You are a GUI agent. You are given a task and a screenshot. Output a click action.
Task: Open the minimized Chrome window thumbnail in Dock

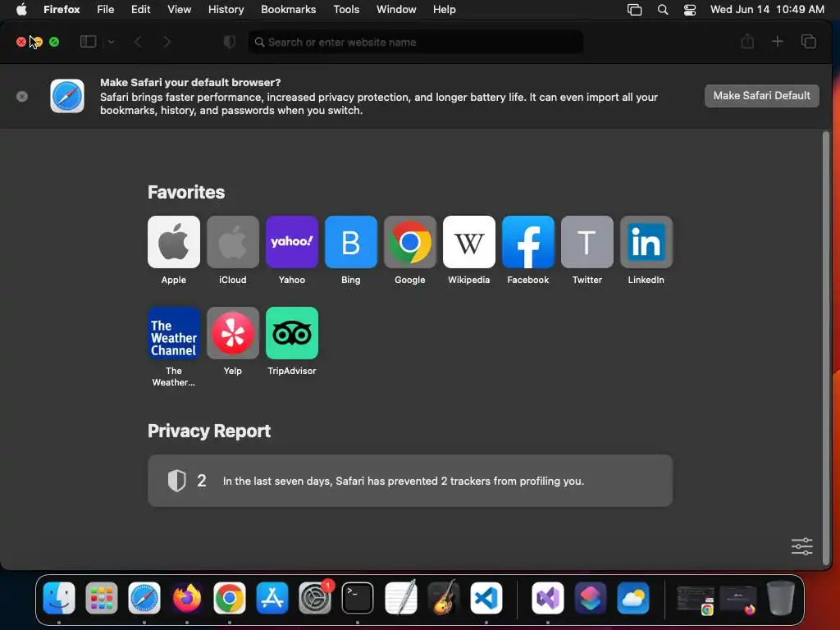(695, 599)
